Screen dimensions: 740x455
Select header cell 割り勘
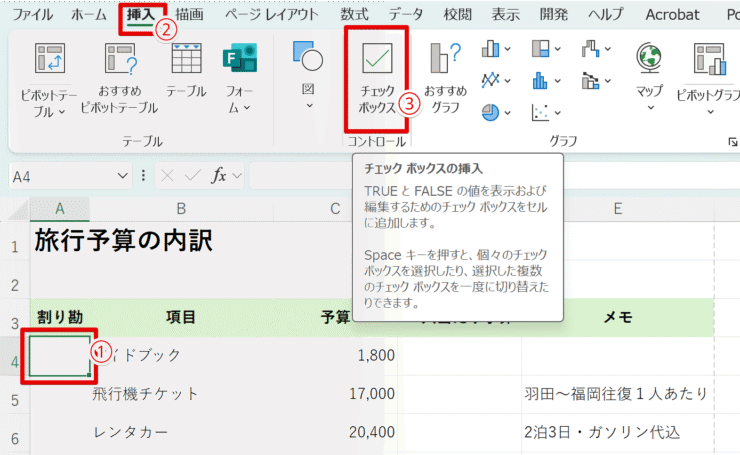coord(60,317)
